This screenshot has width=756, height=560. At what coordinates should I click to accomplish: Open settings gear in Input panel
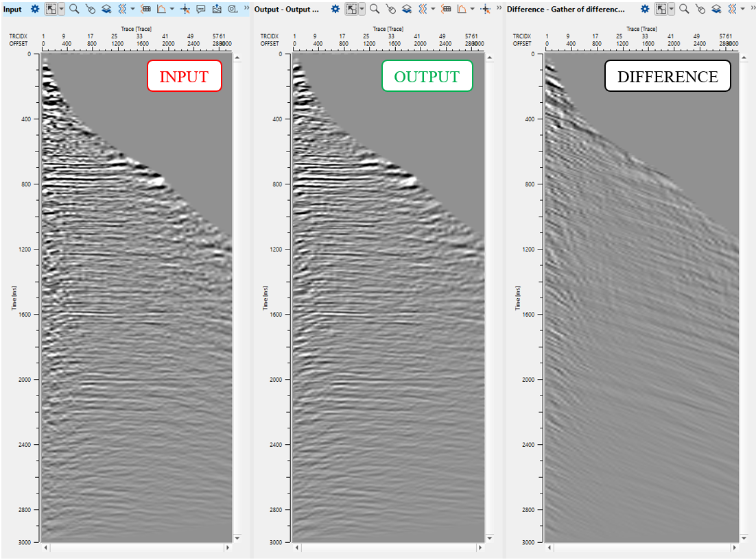(x=35, y=10)
